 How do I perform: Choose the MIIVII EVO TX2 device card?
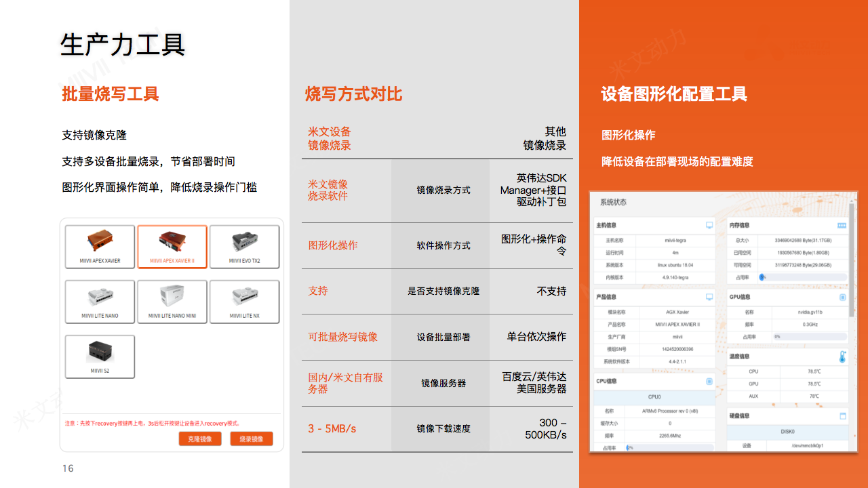coord(245,247)
